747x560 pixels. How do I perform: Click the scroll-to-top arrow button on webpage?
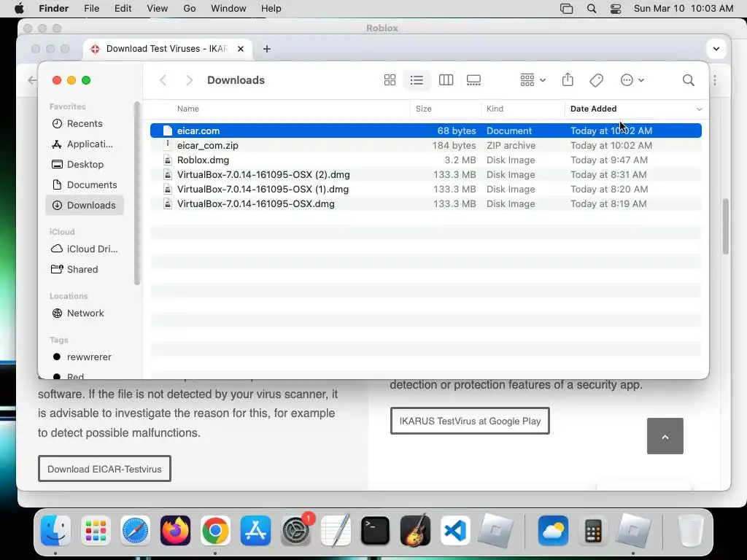[x=665, y=436]
